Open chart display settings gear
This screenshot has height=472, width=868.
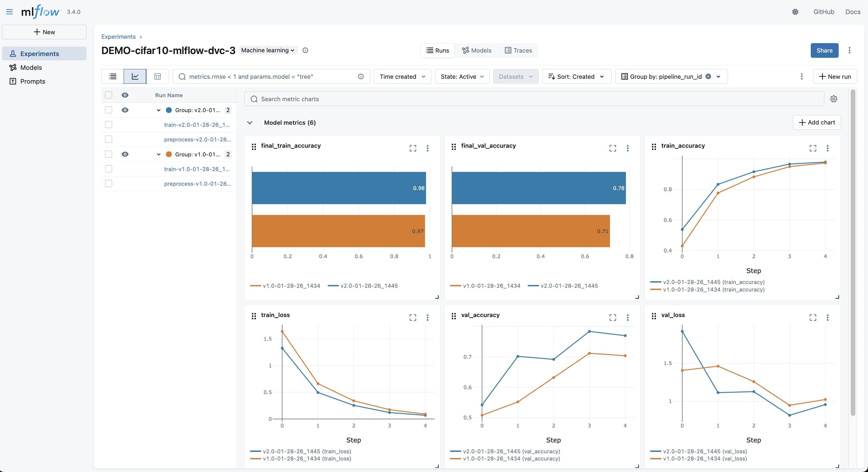pos(833,99)
